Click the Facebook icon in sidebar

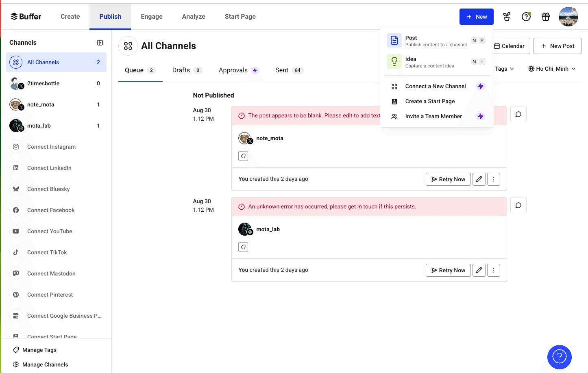pyautogui.click(x=16, y=210)
